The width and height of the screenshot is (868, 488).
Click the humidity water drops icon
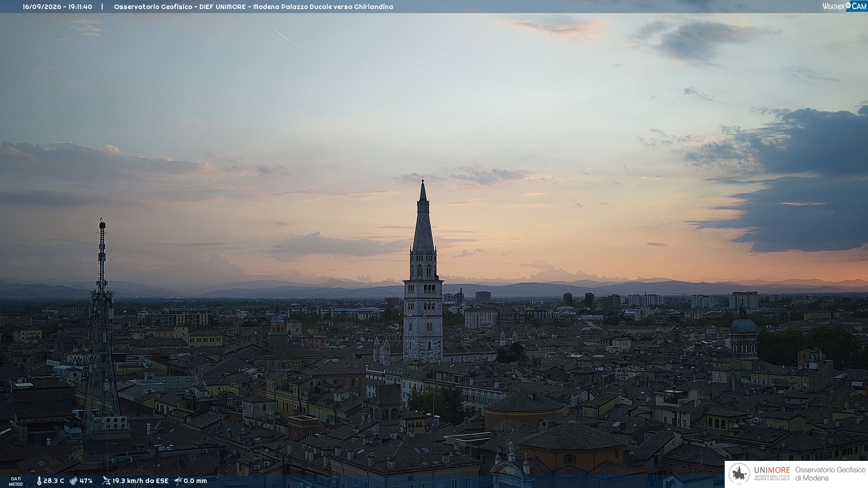point(73,481)
